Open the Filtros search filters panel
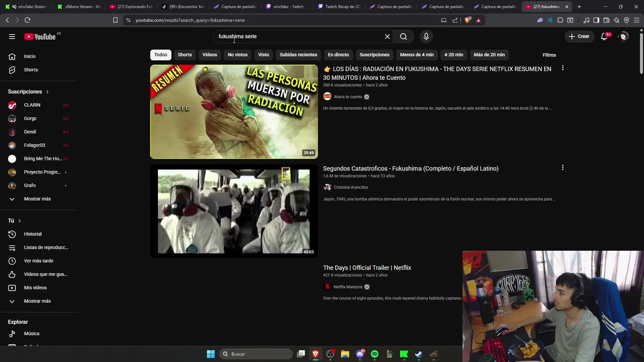 [549, 55]
